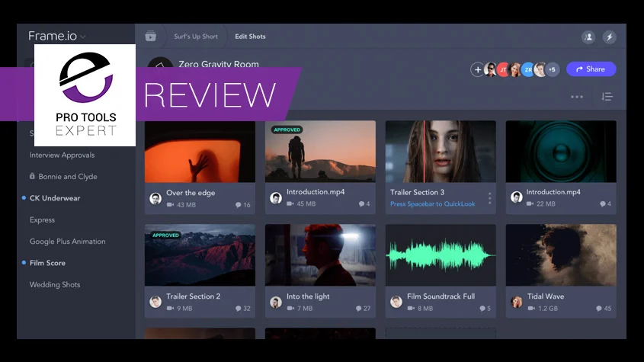
Task: Click uploader avatar on Trailer Section 2
Action: coord(155,302)
